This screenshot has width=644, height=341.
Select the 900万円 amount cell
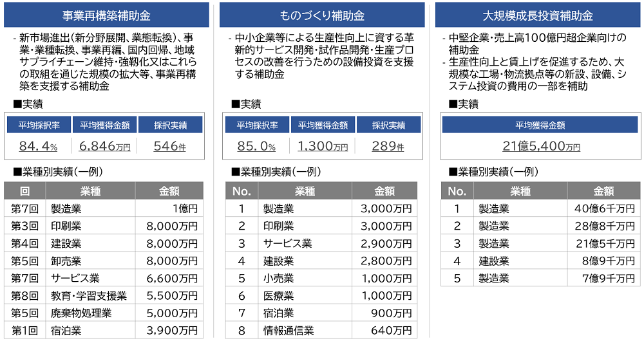click(x=384, y=313)
